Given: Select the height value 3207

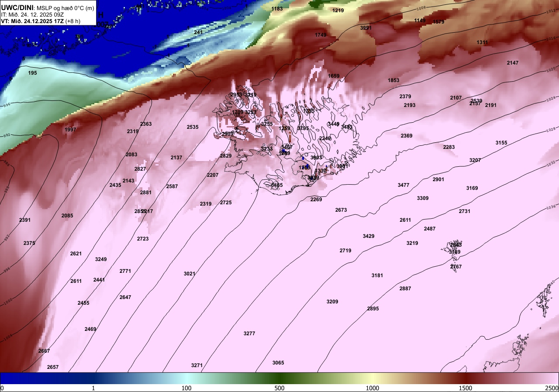Looking at the screenshot, I should pyautogui.click(x=475, y=160).
